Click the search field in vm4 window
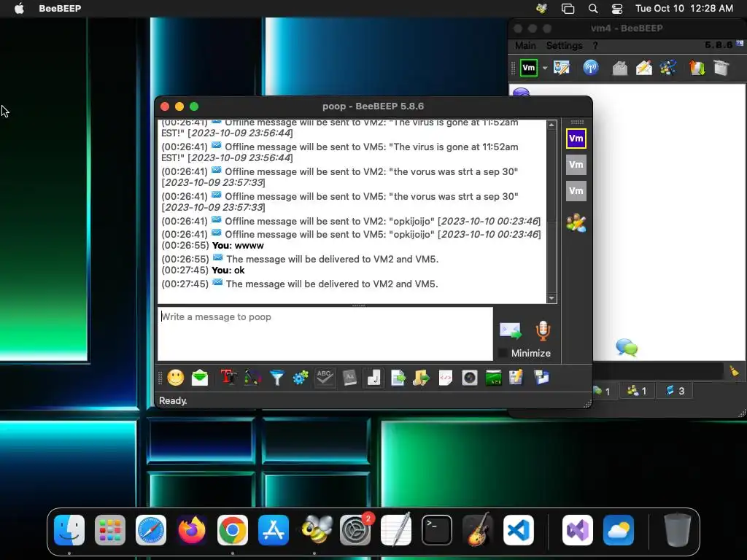The width and height of the screenshot is (747, 560). 658,371
